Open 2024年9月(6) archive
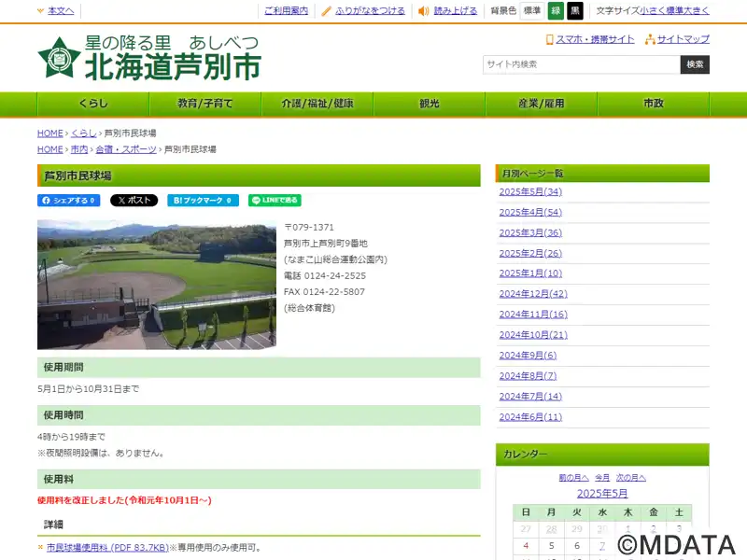The width and height of the screenshot is (747, 560). (528, 356)
